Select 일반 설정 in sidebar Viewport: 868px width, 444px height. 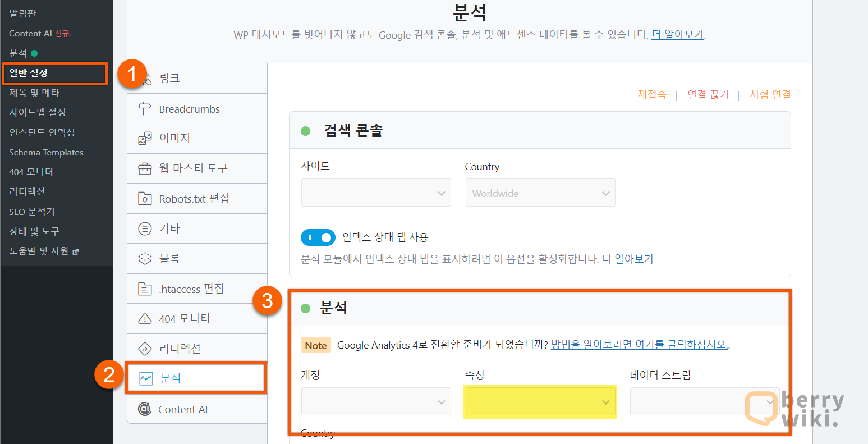[x=54, y=74]
